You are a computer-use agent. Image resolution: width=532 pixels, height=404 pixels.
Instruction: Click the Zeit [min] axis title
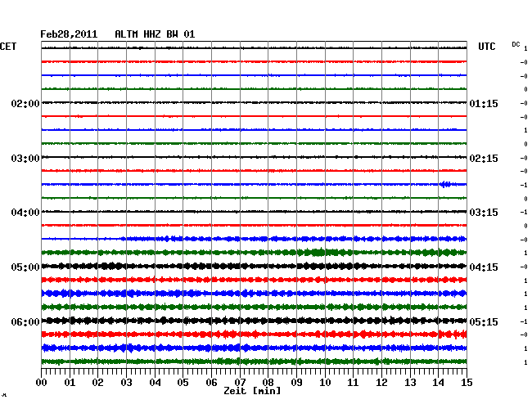pyautogui.click(x=252, y=391)
